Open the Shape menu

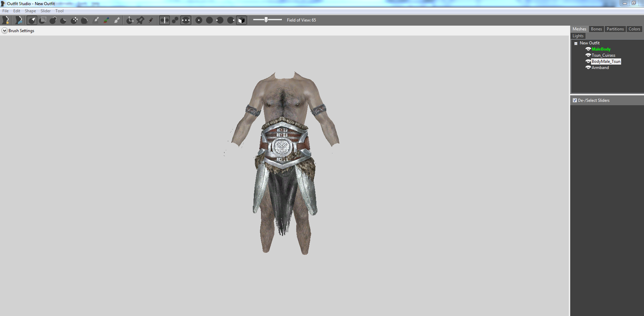point(30,11)
